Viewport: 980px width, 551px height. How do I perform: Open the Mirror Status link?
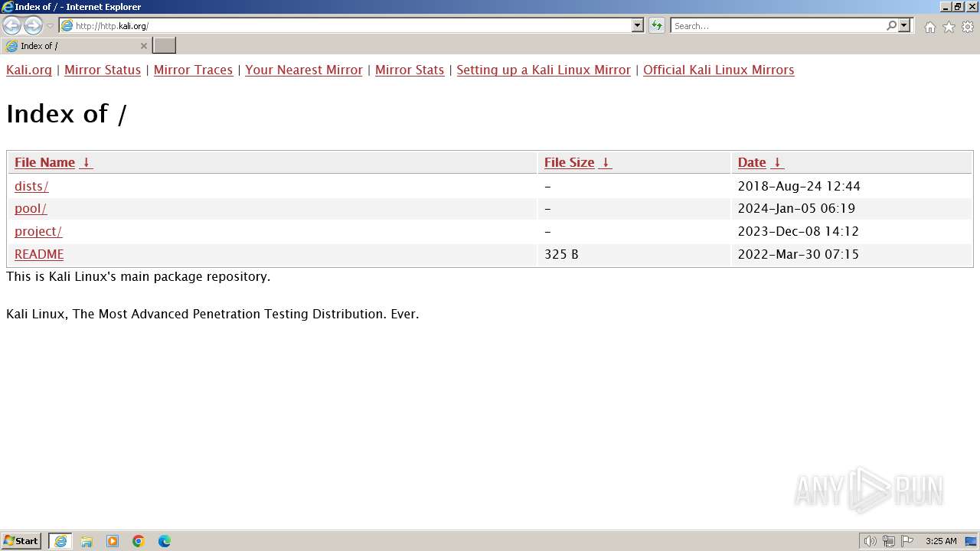103,70
